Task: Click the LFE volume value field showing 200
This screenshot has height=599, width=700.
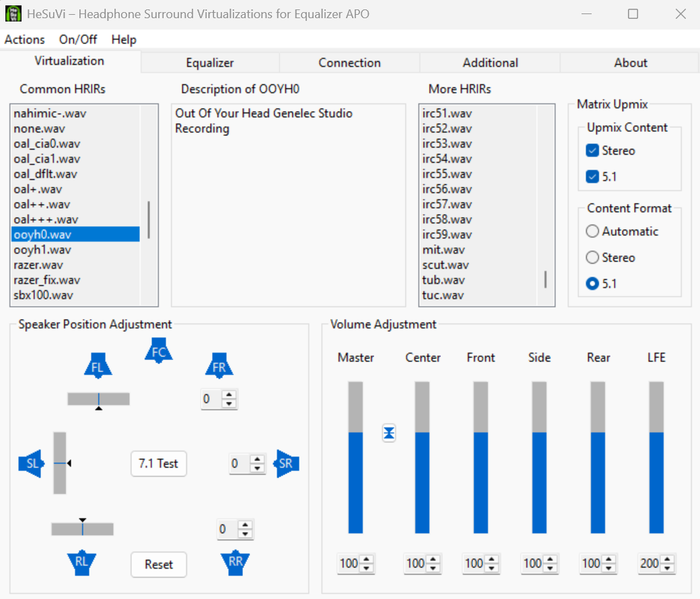Action: coord(650,564)
